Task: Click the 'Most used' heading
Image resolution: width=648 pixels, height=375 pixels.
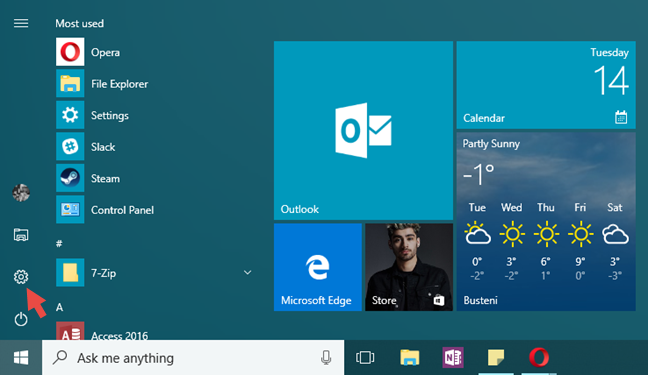Action: coord(79,24)
